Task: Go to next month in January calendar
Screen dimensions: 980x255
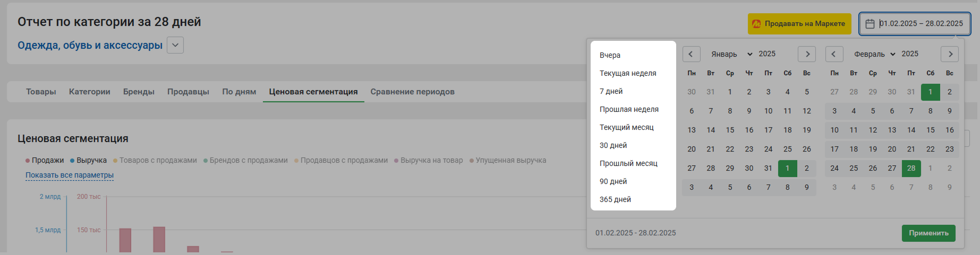Action: pos(807,54)
